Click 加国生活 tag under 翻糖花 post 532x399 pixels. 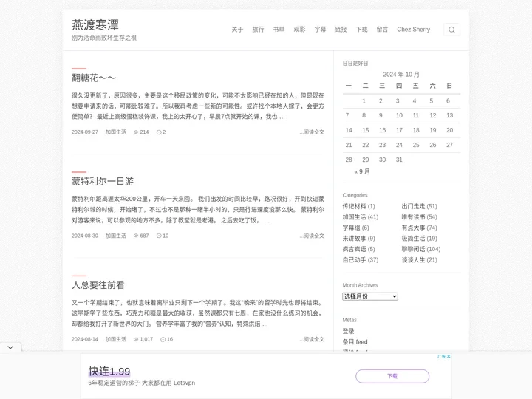click(x=116, y=132)
